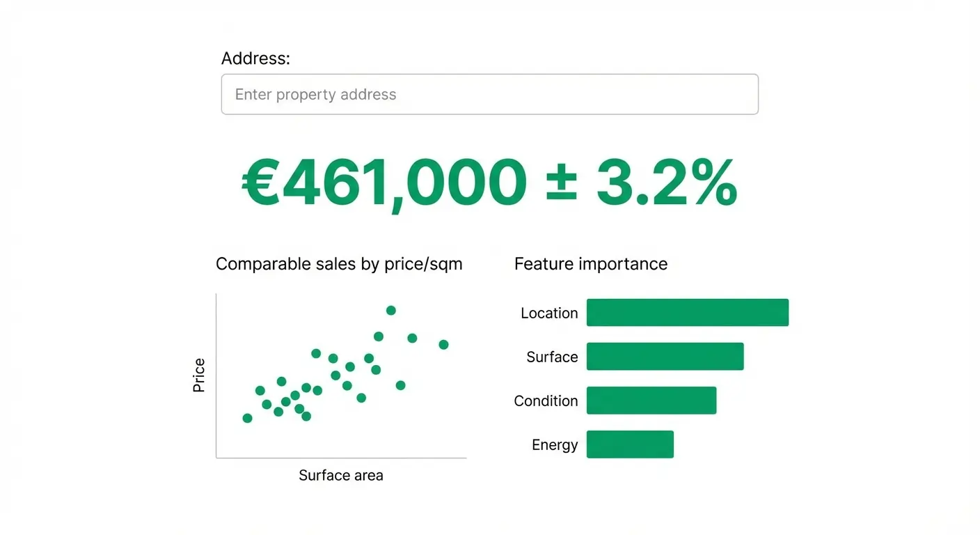
Task: Click the "Condition" feature label
Action: [x=546, y=401]
